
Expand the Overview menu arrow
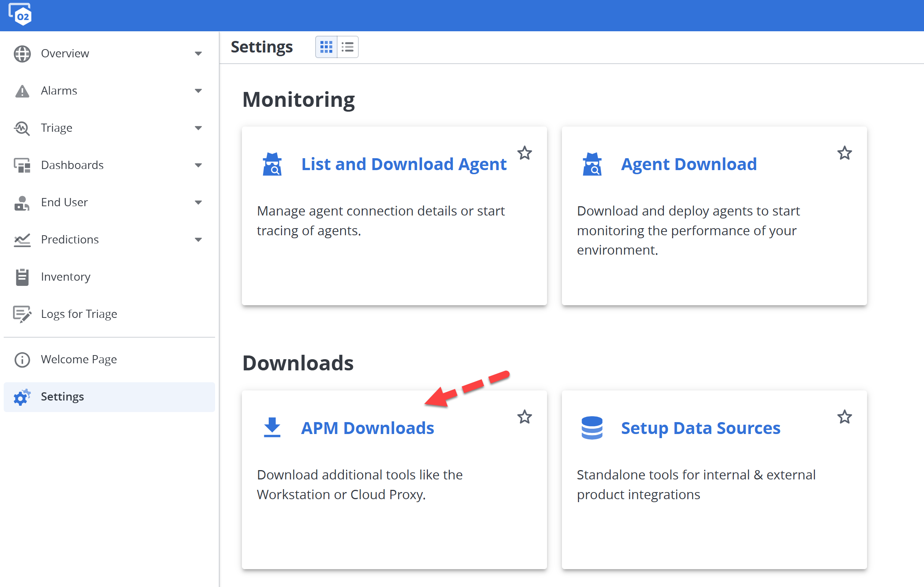pos(198,54)
